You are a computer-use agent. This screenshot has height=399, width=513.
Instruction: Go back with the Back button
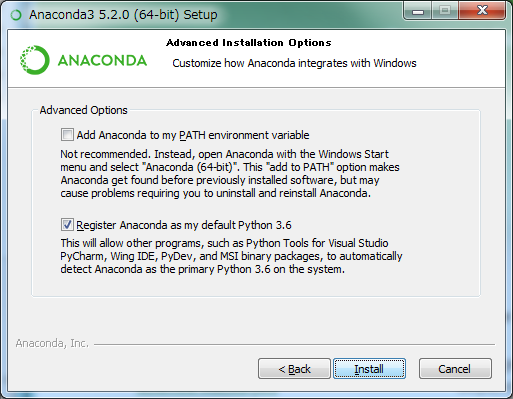(x=294, y=369)
